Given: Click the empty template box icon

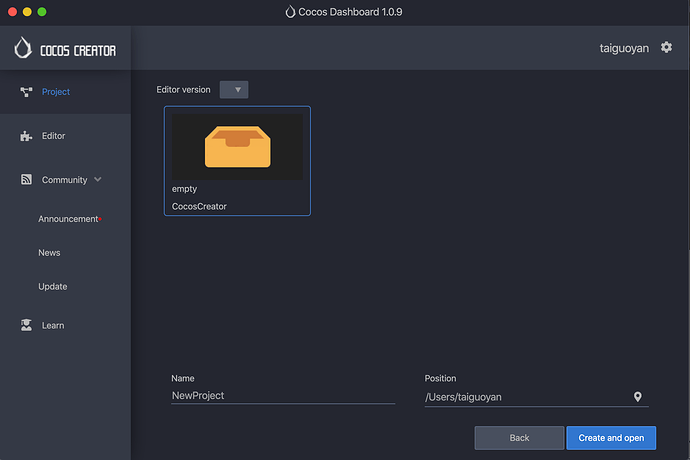Looking at the screenshot, I should coord(237,146).
